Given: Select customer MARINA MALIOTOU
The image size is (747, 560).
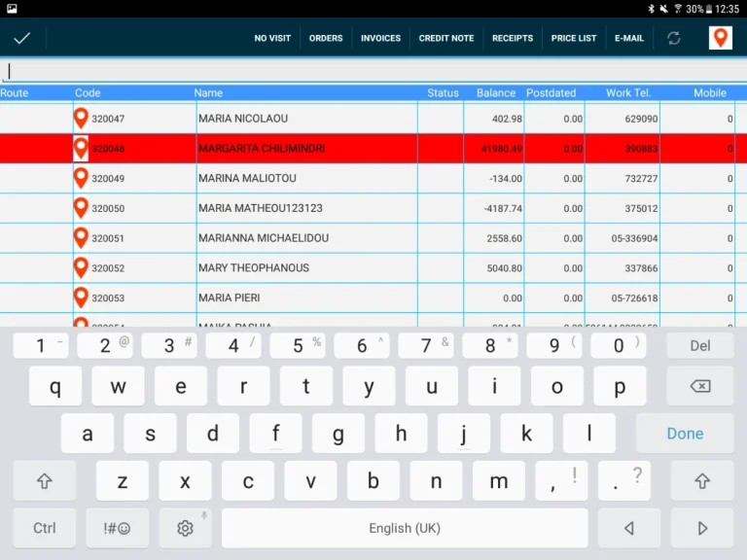Looking at the screenshot, I should click(247, 178).
